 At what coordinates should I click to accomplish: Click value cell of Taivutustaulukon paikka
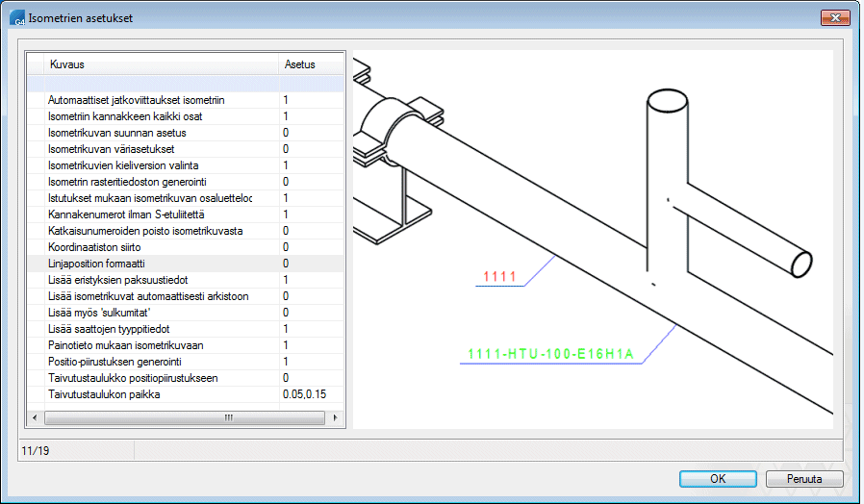click(305, 394)
